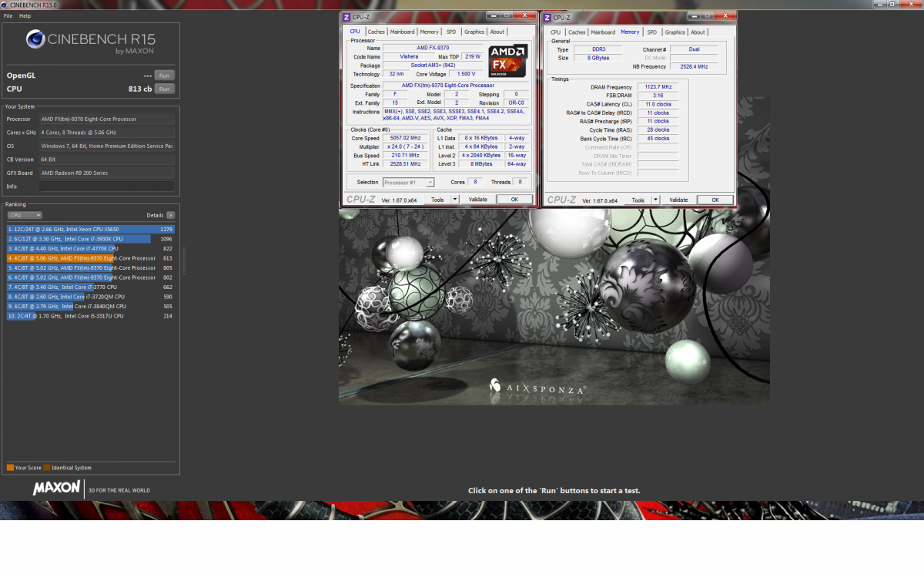Switch to Graphics tab in left CPU-Z window
924x578 pixels.
pos(474,32)
